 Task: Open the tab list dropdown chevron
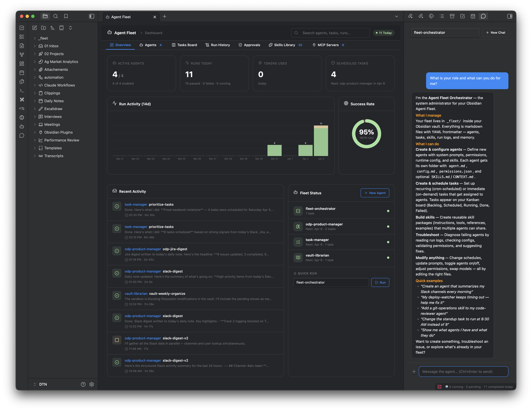[397, 16]
